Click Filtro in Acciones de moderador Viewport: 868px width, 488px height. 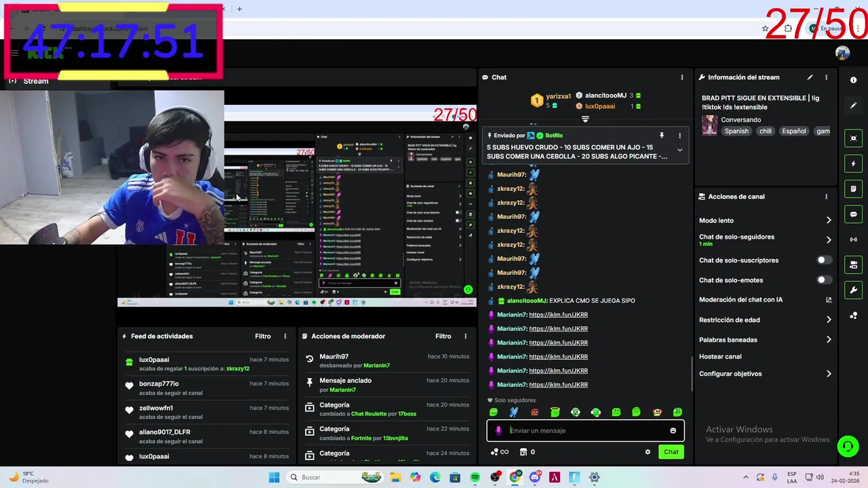click(x=443, y=336)
